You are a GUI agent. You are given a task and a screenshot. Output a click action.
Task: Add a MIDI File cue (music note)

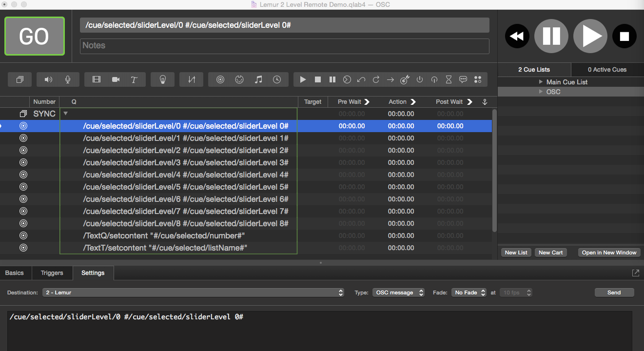point(258,79)
